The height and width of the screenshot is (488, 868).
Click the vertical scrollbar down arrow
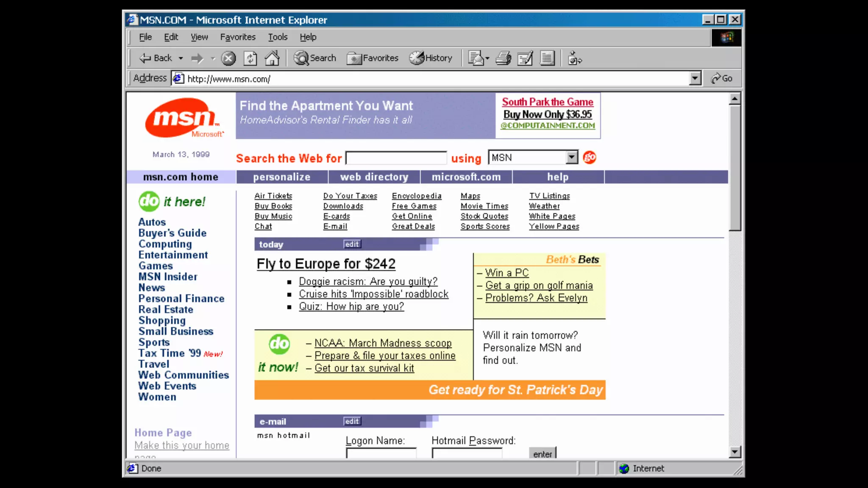pos(735,452)
